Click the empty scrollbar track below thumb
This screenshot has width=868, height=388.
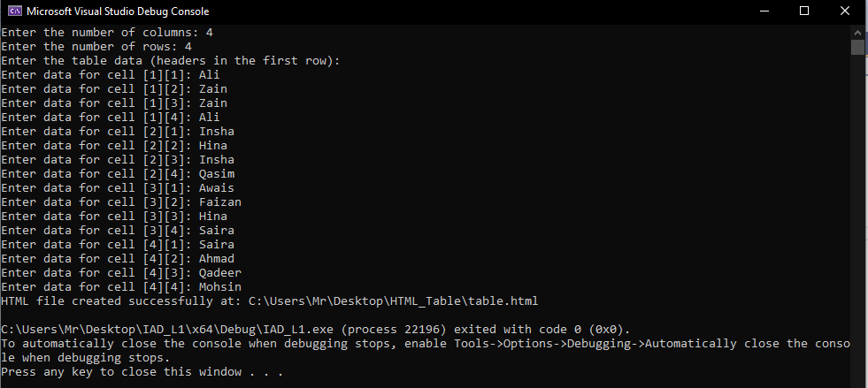pos(857,221)
